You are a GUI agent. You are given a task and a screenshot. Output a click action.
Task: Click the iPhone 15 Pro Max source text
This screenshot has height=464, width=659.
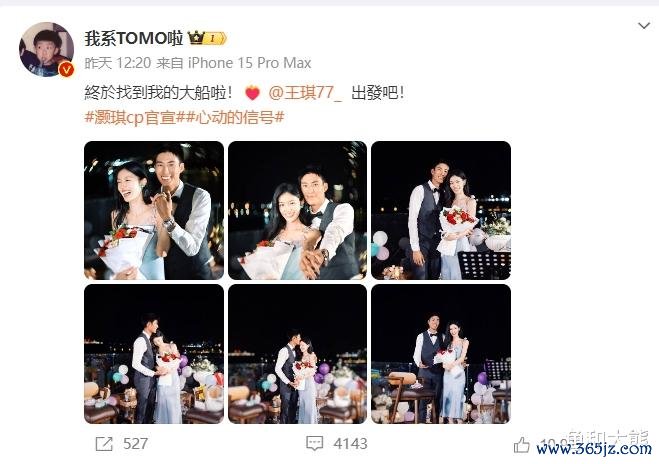point(249,63)
